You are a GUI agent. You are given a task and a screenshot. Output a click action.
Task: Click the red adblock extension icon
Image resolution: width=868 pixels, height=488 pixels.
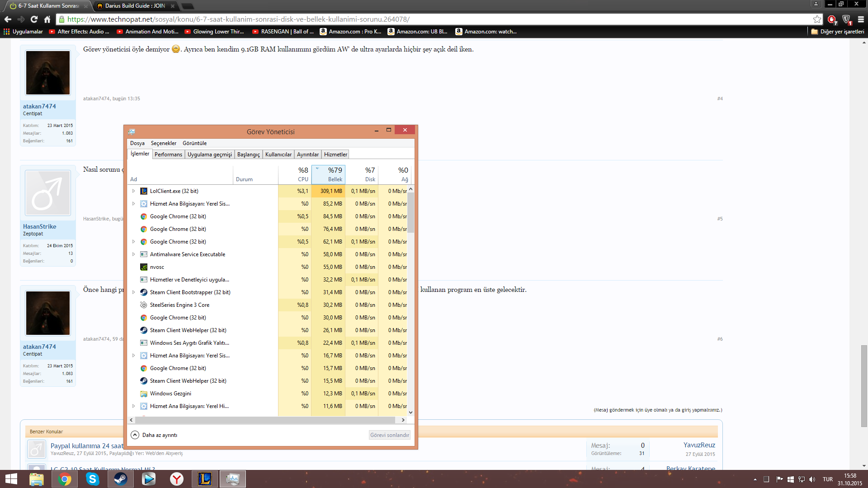pyautogui.click(x=832, y=19)
